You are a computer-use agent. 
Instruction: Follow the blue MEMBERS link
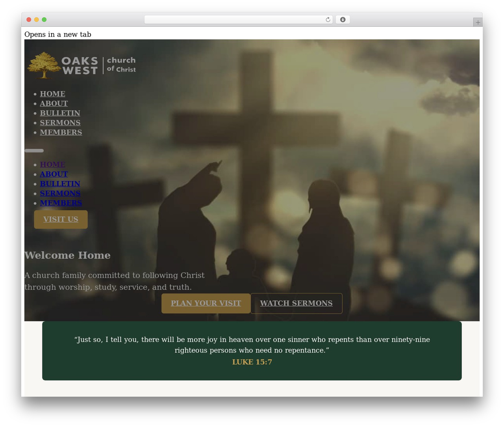[61, 203]
